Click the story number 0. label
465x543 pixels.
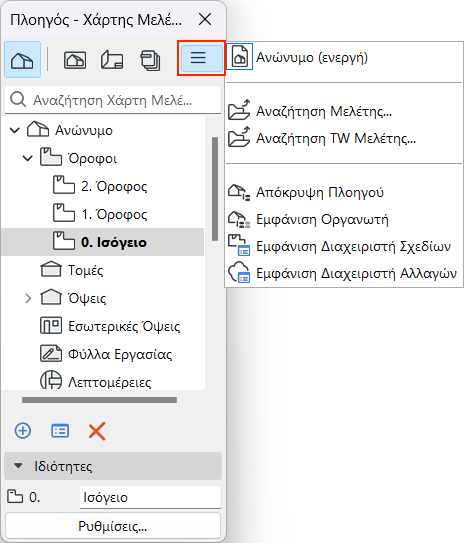click(34, 497)
